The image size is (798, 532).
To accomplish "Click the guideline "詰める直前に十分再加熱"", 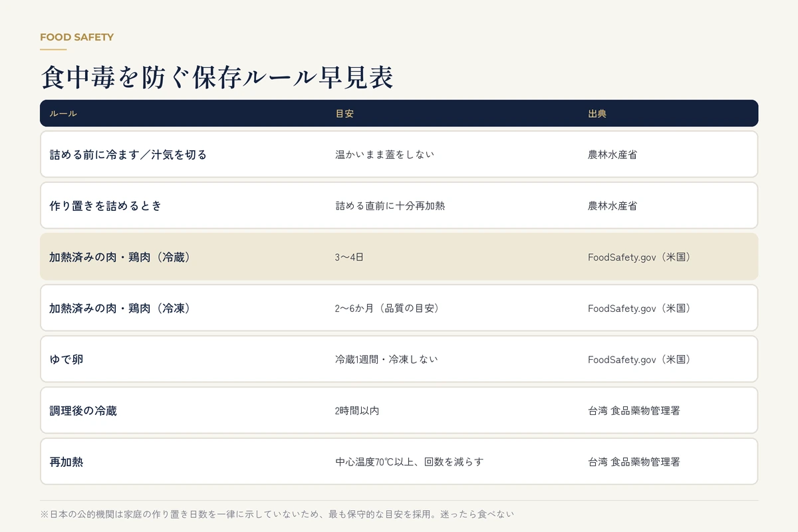I will coord(390,205).
